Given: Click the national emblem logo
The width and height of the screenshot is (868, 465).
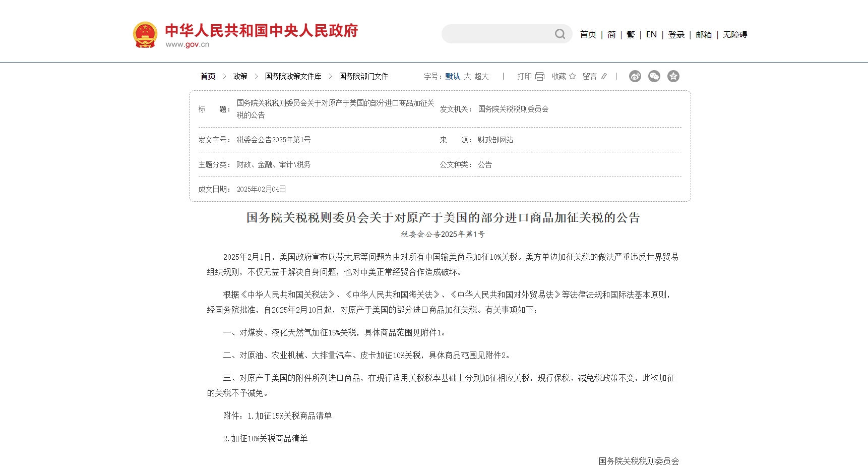Looking at the screenshot, I should click(145, 35).
